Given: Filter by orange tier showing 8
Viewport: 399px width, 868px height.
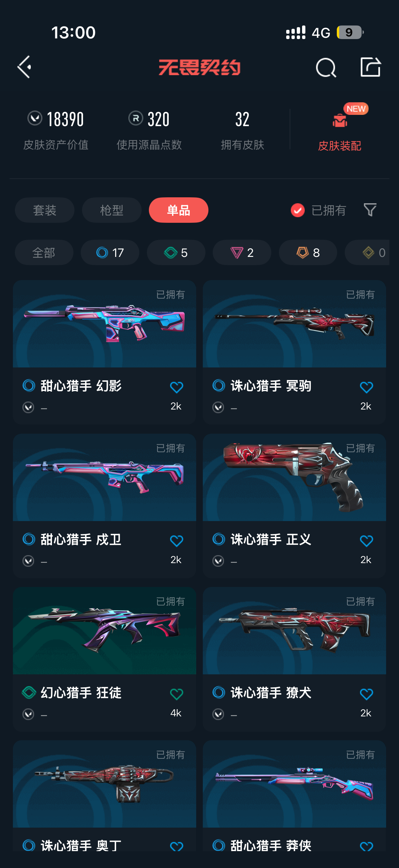Looking at the screenshot, I should [308, 252].
